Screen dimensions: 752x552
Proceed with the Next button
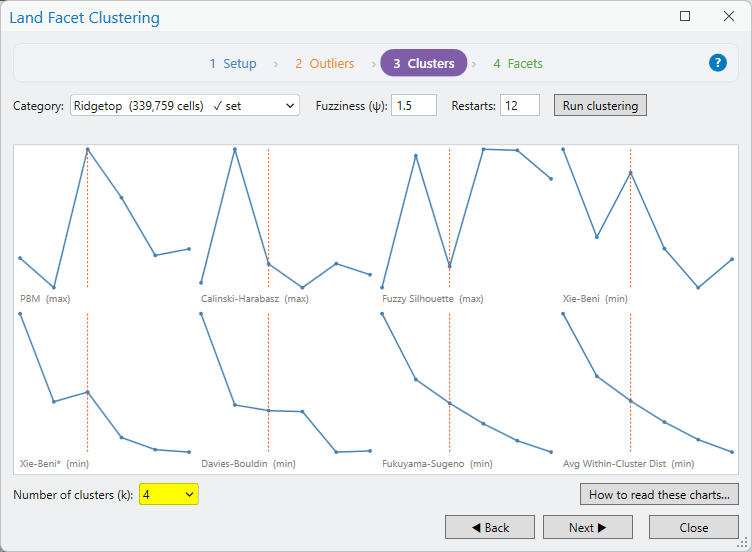tap(588, 528)
